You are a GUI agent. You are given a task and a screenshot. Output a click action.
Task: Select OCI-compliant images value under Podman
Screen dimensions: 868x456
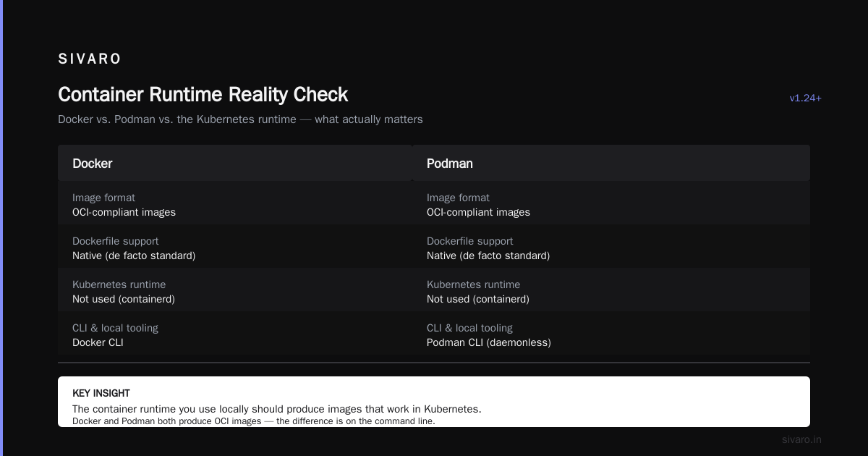[478, 212]
